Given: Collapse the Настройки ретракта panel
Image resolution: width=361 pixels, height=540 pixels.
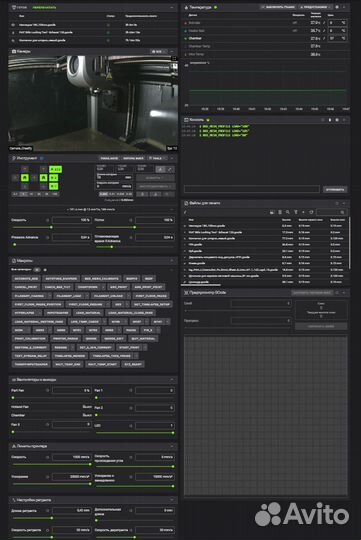Looking at the screenshot, I should tap(172, 500).
